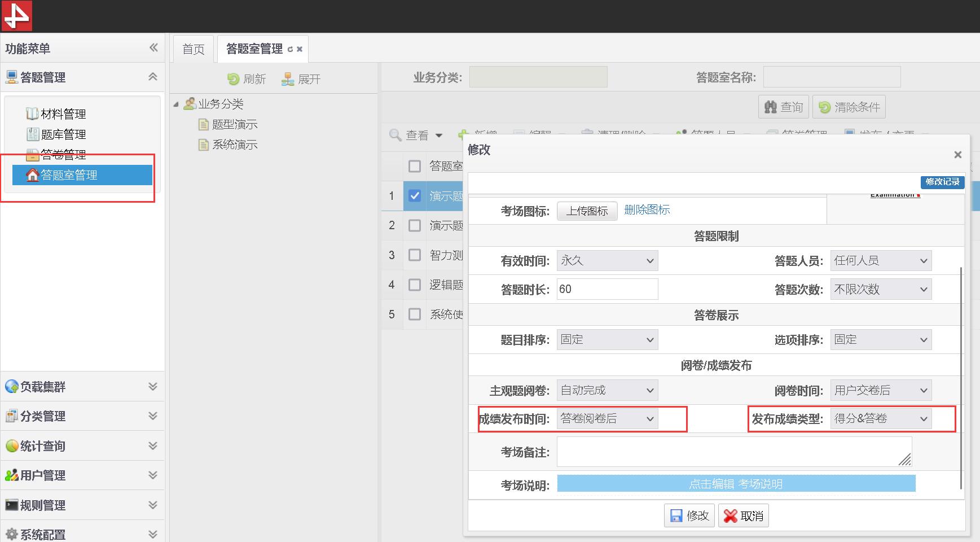Expand the 规则管理 menu section
Screen dimensions: 980x542
[152, 505]
